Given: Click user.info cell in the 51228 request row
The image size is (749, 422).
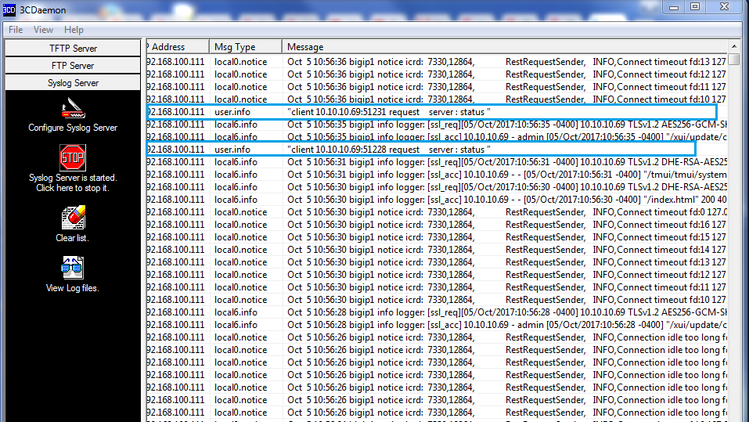Looking at the screenshot, I should [x=232, y=149].
